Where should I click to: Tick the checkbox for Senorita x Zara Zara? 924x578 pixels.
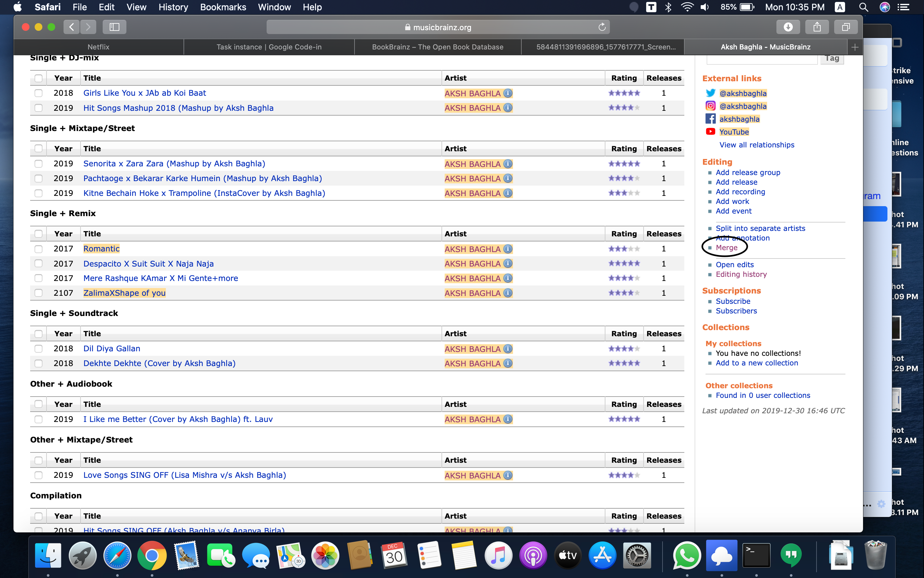click(38, 164)
